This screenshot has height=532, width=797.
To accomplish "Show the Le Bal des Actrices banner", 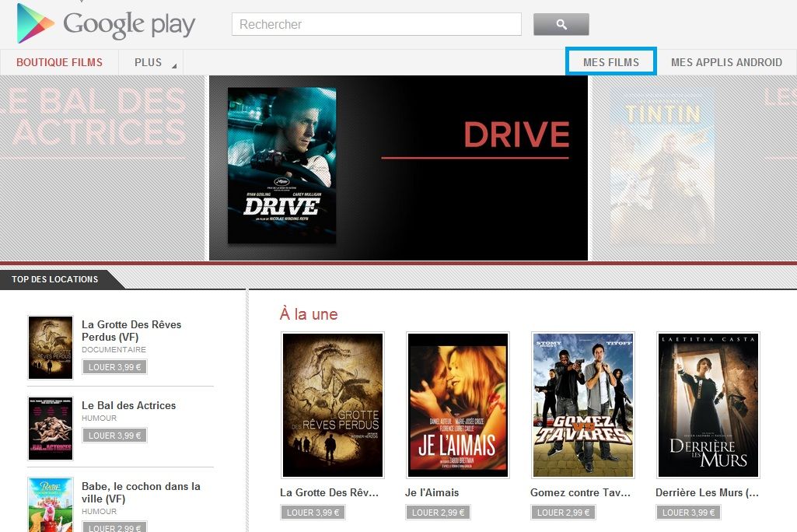I will coord(102,168).
